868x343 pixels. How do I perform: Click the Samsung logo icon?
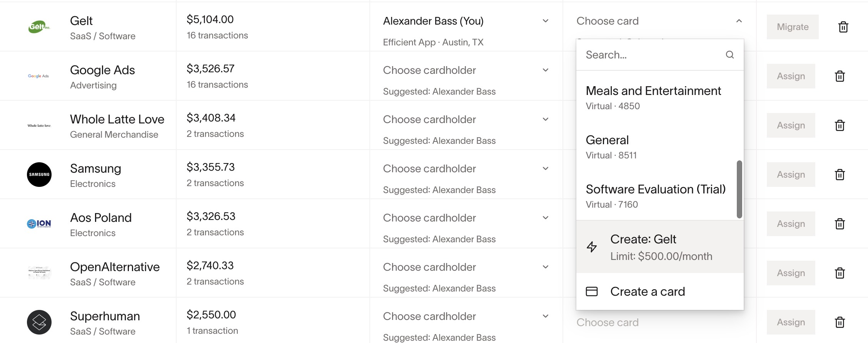[x=39, y=175]
